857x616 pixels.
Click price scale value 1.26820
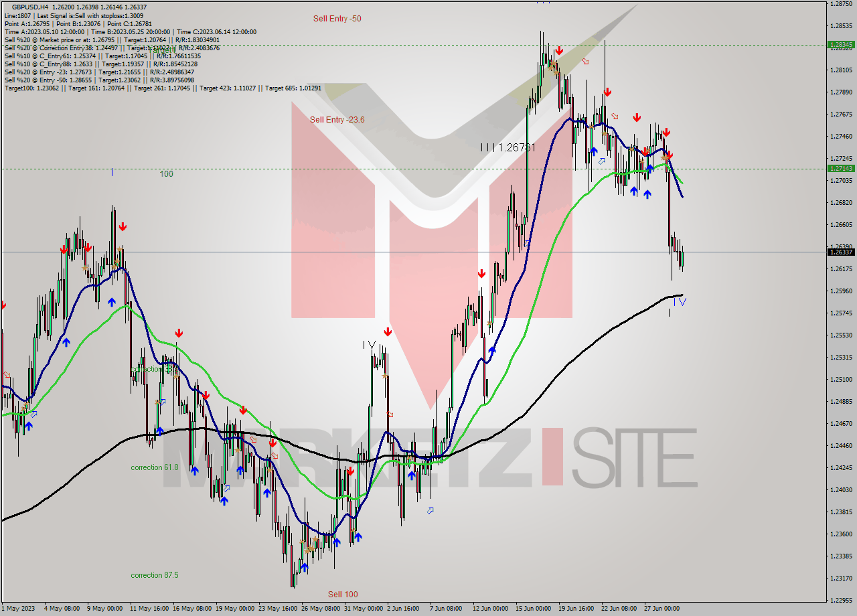tap(841, 203)
